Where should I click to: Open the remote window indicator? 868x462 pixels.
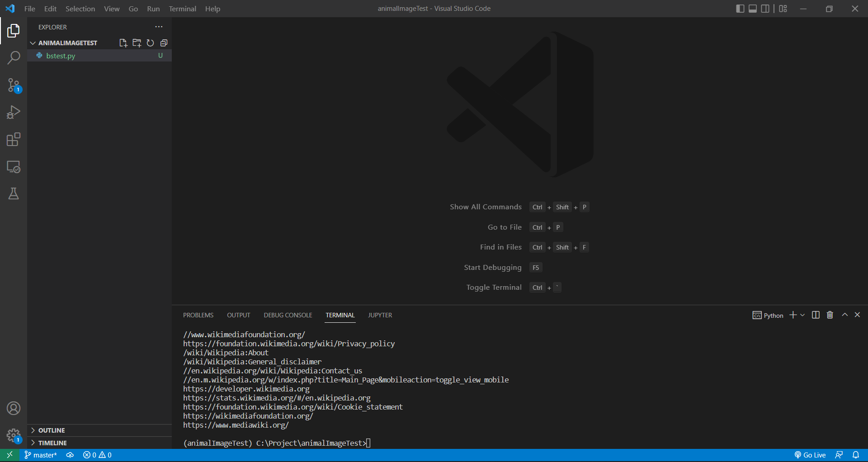coord(9,455)
